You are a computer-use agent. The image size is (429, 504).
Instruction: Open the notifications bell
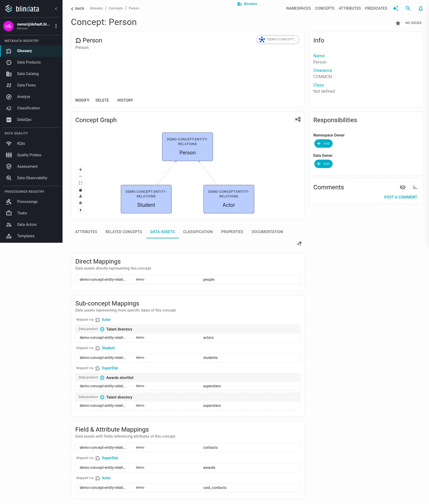pyautogui.click(x=421, y=8)
